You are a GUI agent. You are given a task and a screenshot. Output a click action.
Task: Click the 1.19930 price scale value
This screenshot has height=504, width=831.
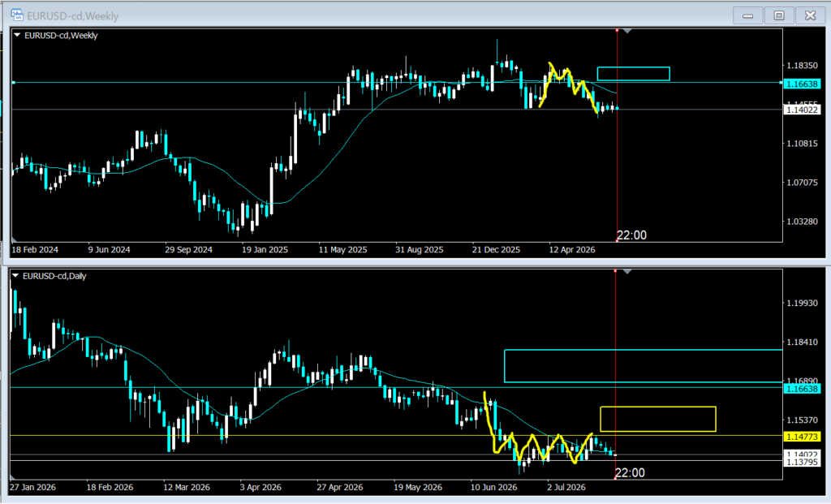click(802, 304)
